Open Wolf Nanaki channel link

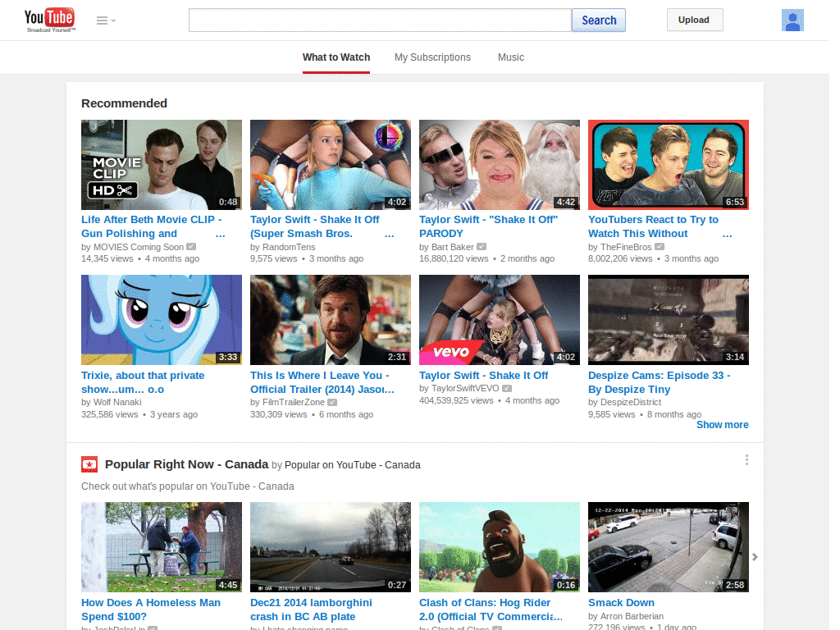[x=117, y=402]
